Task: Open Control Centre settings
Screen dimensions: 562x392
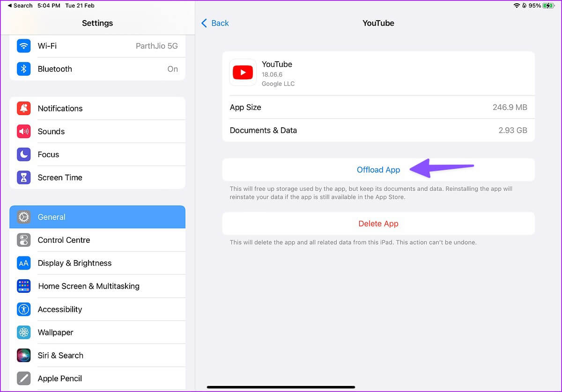Action: (x=97, y=240)
